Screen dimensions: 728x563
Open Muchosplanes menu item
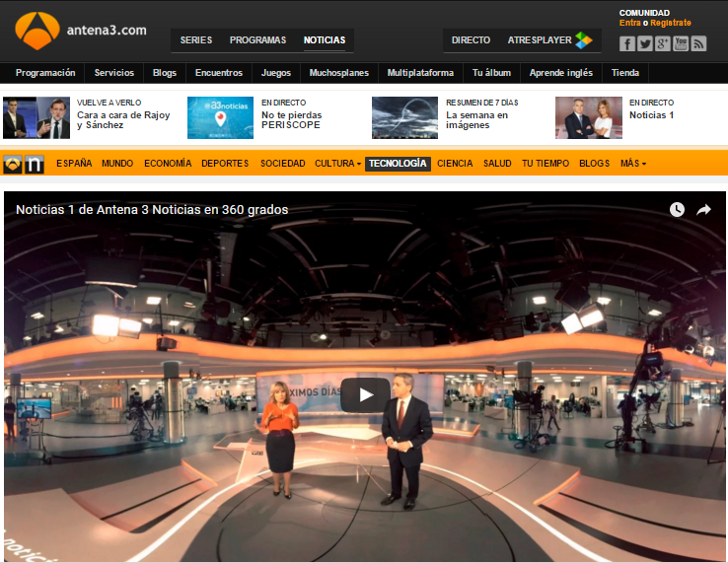339,73
